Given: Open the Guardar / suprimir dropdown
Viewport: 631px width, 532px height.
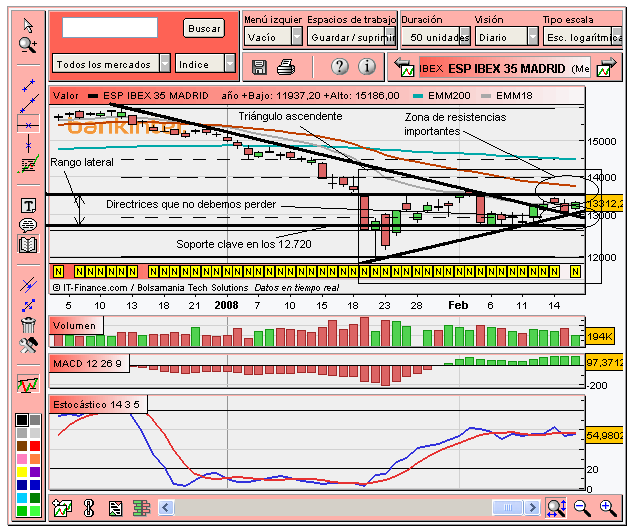Looking at the screenshot, I should (x=352, y=37).
